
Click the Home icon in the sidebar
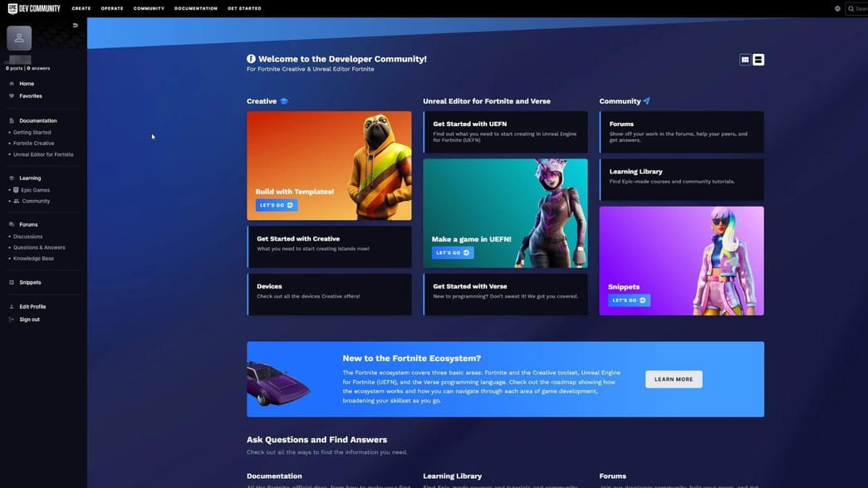click(12, 84)
